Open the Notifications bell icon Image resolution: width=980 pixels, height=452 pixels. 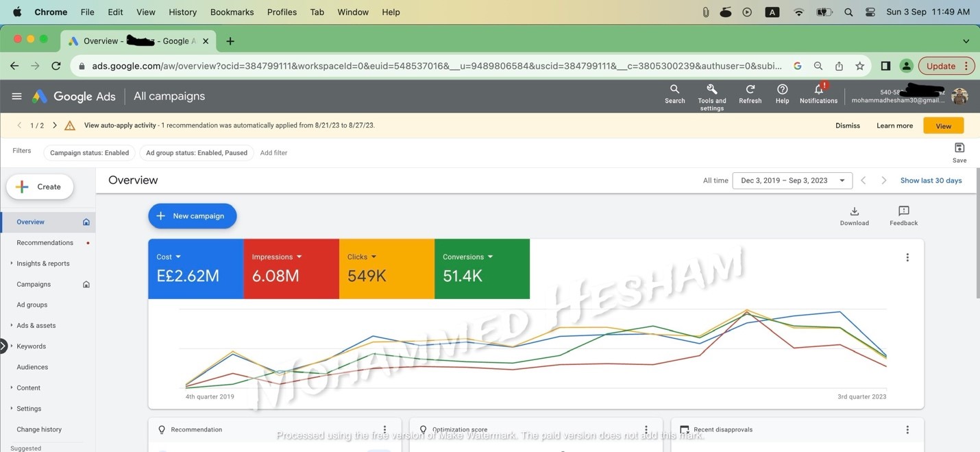tap(818, 90)
